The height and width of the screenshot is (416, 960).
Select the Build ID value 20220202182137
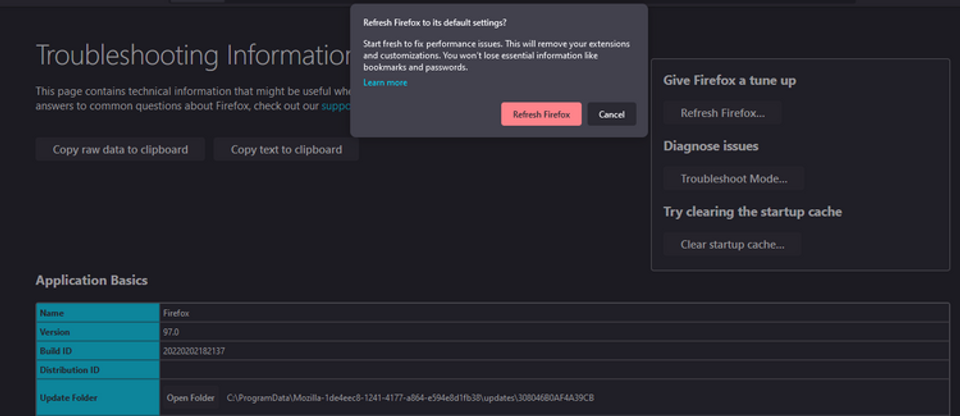coord(194,351)
